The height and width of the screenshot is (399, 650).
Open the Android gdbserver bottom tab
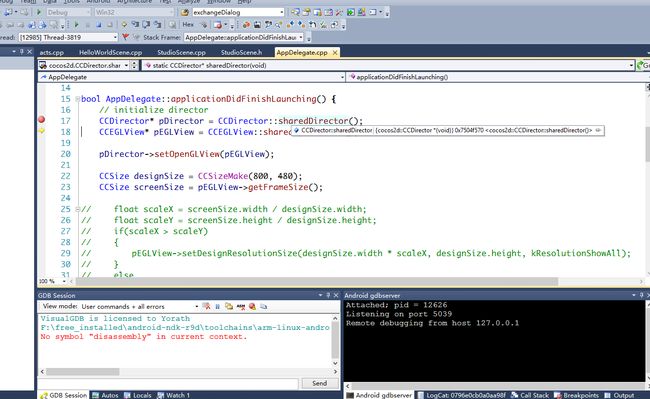(379, 395)
